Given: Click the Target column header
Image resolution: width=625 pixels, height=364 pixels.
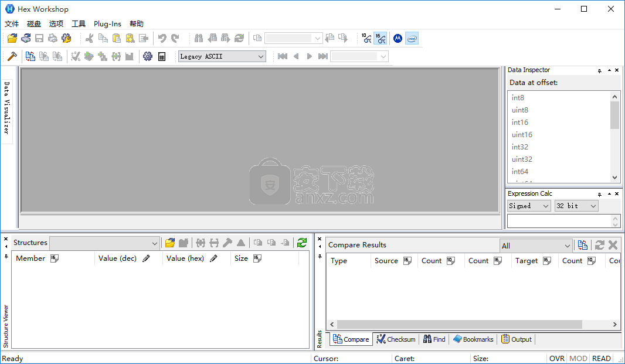Looking at the screenshot, I should (535, 261).
